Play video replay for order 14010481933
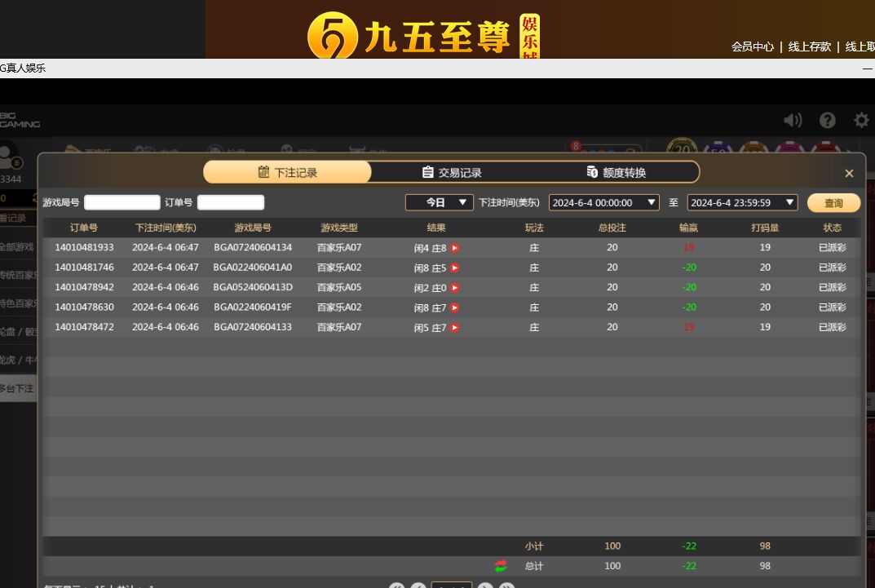This screenshot has width=875, height=588. (455, 248)
